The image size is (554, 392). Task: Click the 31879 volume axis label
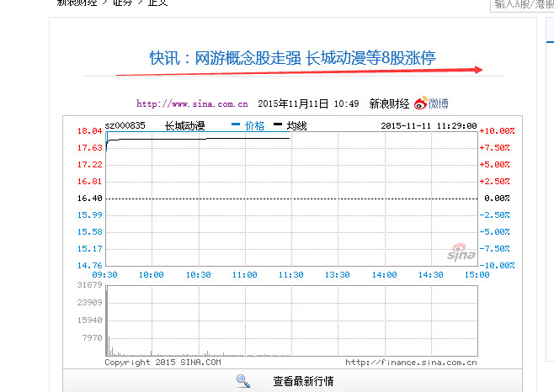(x=90, y=285)
